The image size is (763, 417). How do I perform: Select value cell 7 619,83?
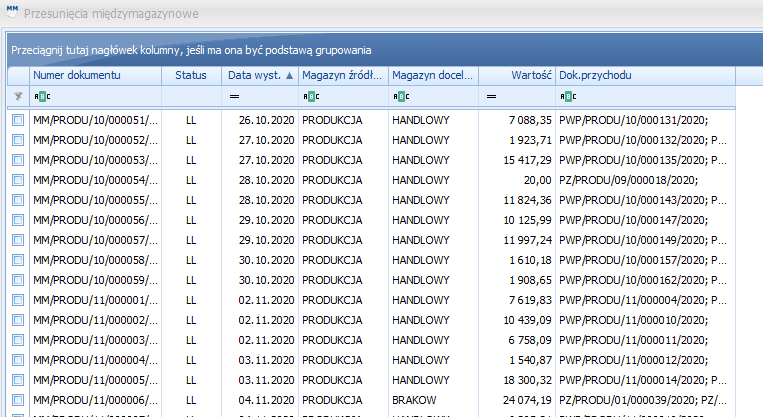pos(517,300)
